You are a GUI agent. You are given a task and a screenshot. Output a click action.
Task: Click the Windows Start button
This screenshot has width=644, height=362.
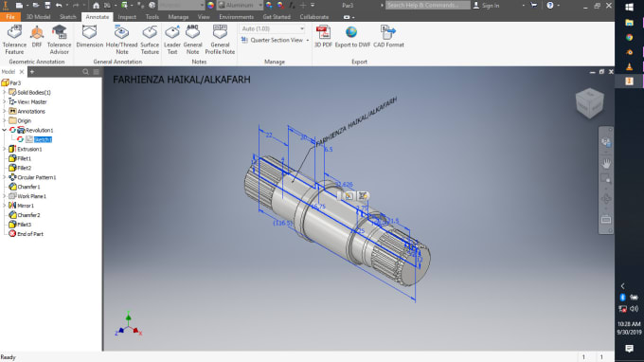coord(629,7)
